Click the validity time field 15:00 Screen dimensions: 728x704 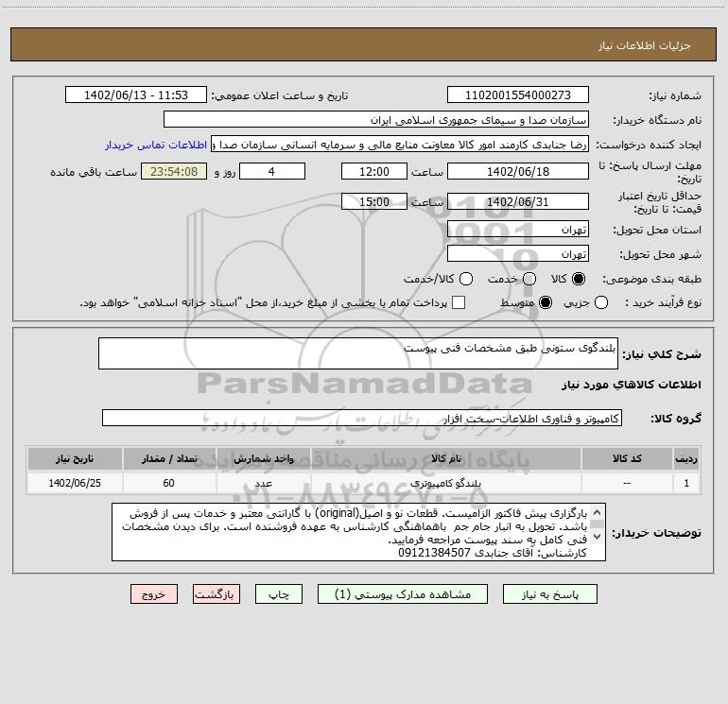tap(374, 201)
